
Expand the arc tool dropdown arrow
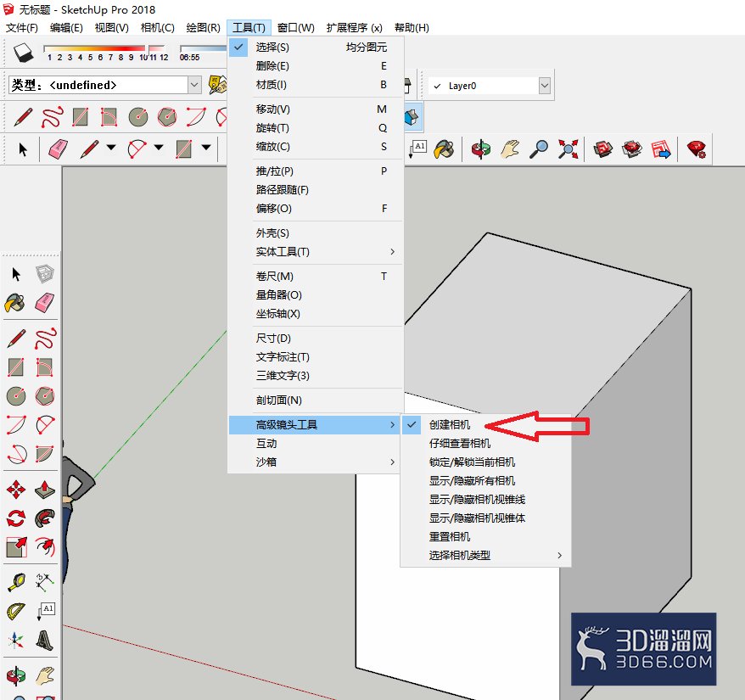[159, 148]
